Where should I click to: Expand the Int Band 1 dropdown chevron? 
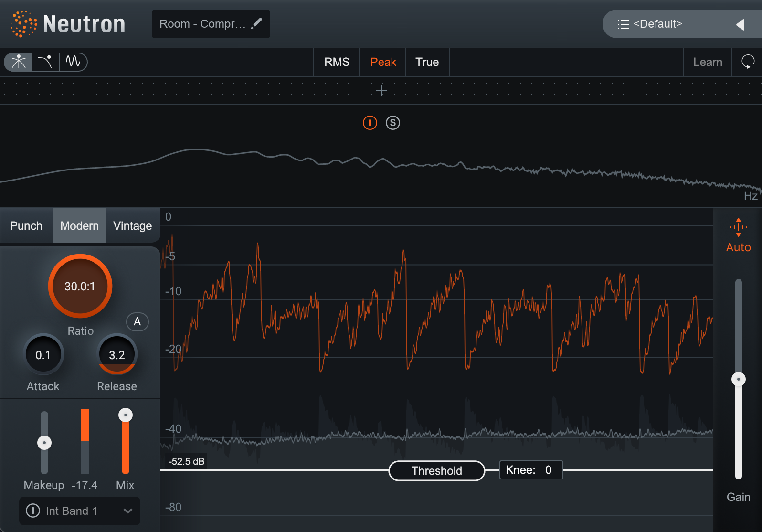click(127, 511)
